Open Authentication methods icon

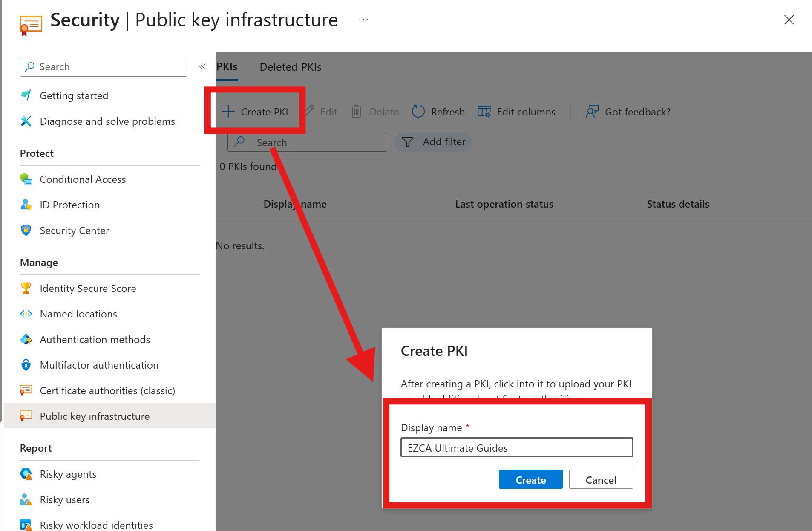point(26,339)
